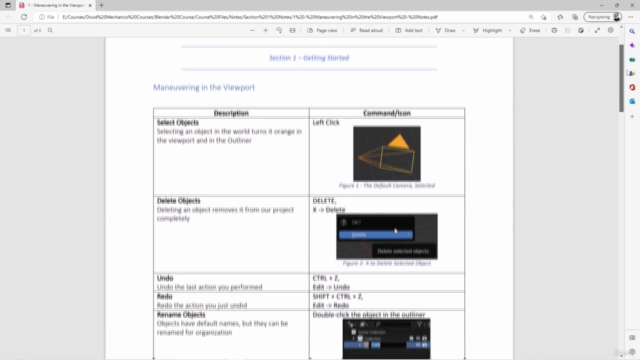
Task: Click the page number field
Action: (24, 31)
